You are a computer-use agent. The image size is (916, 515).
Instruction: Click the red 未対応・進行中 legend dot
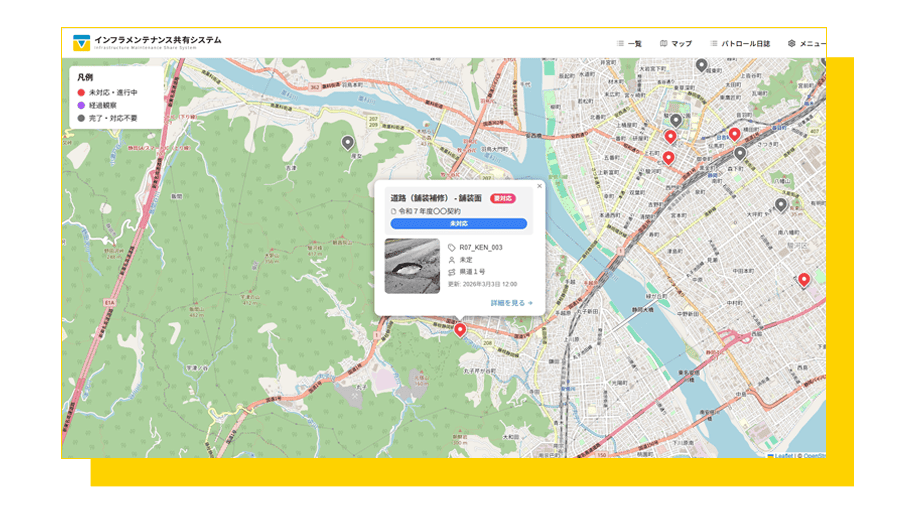(81, 92)
